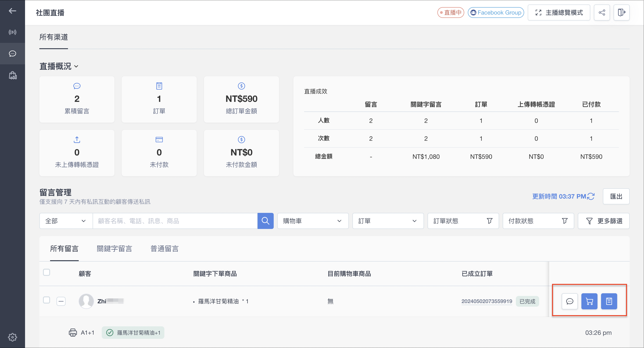644x348 pixels.
Task: Click the printer icon beside A1+1
Action: point(73,333)
